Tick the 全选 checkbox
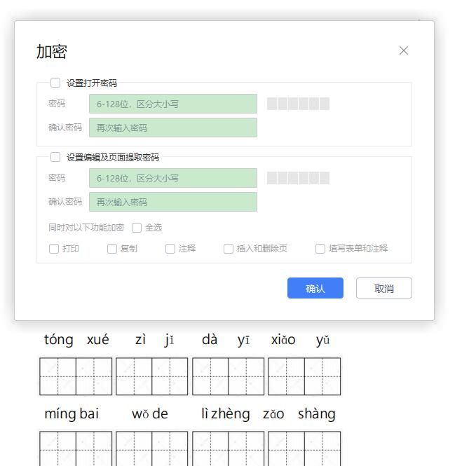 (137, 228)
